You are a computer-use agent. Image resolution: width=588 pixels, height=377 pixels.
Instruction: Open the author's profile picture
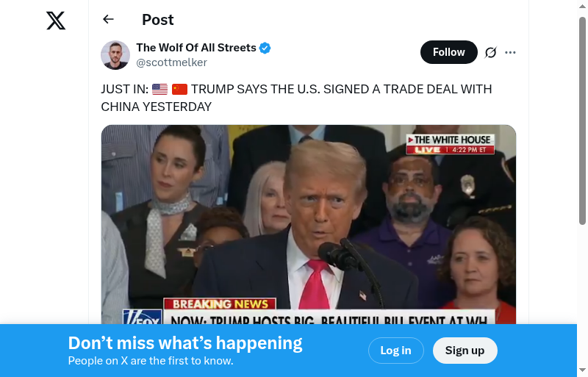(x=115, y=55)
